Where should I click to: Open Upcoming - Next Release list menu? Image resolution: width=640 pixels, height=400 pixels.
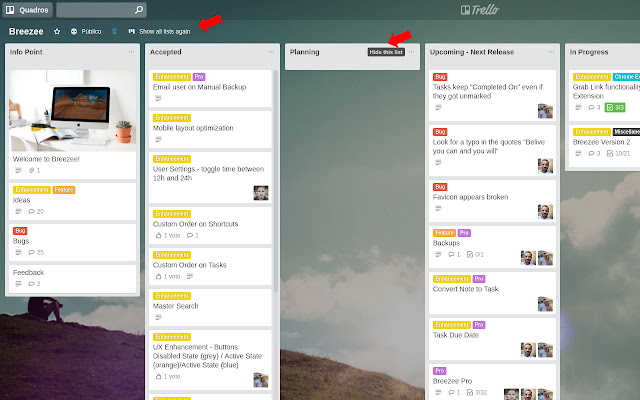tap(551, 52)
